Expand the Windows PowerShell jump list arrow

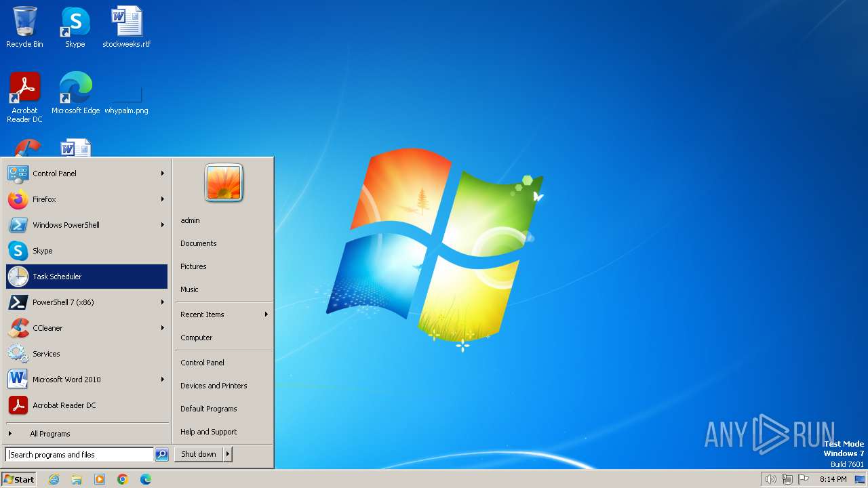[x=163, y=225]
